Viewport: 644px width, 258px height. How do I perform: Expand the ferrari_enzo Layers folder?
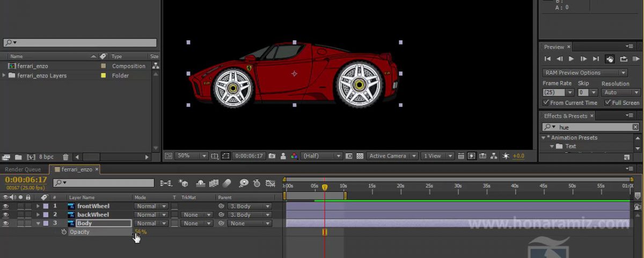[4, 76]
